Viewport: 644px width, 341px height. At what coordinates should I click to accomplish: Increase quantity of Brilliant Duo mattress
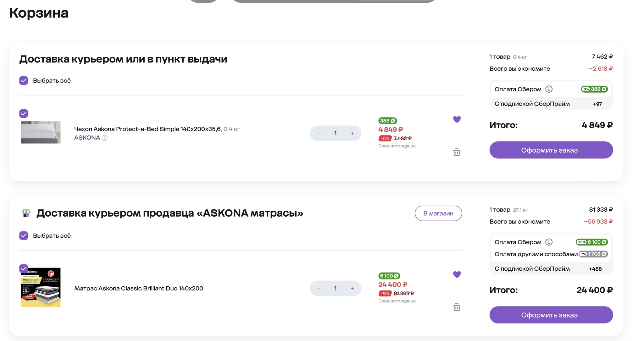353,289
